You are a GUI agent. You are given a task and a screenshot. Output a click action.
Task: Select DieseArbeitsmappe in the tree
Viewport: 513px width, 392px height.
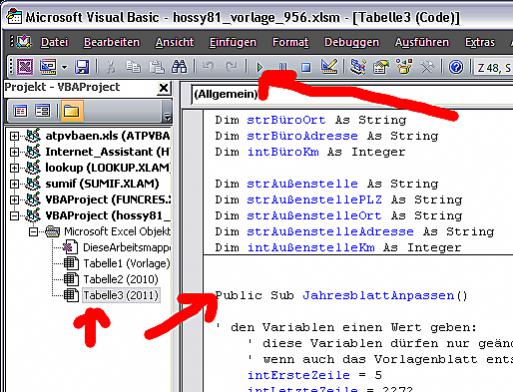coord(126,247)
